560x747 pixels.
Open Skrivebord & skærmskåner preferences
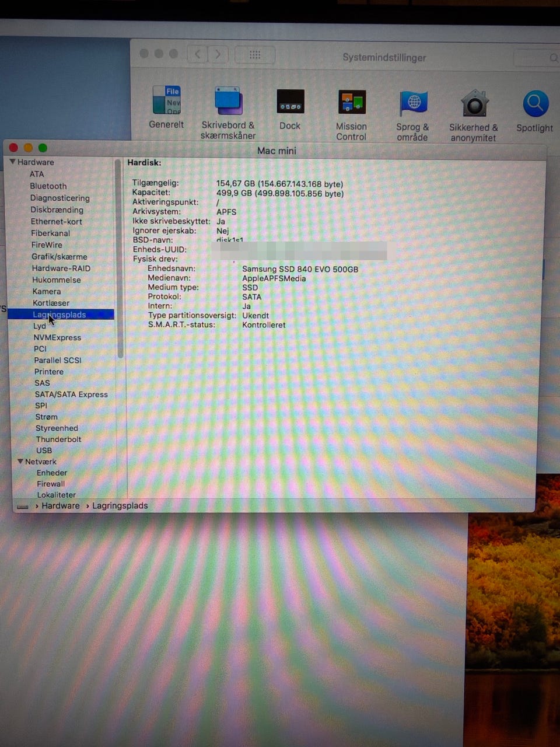tap(228, 100)
